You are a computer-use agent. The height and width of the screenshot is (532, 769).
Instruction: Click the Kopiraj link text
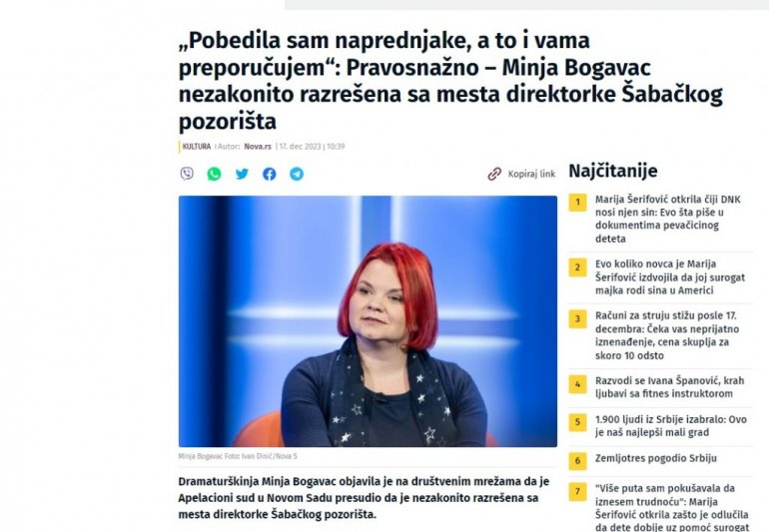[x=531, y=174]
